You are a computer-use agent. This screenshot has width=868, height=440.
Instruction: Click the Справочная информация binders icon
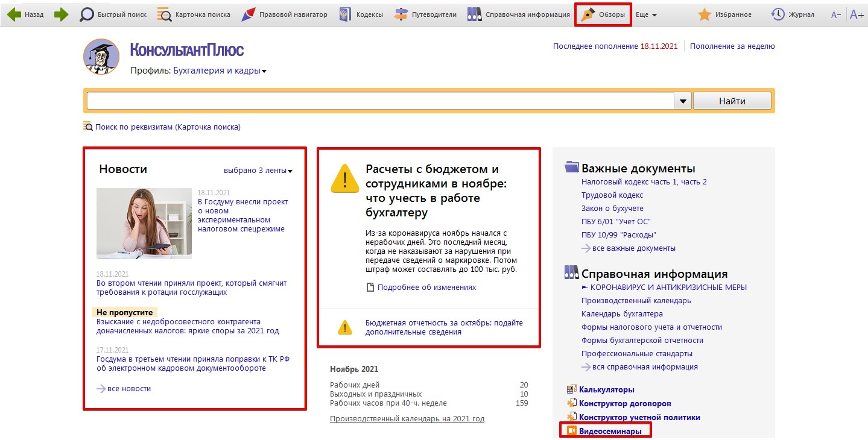(x=572, y=273)
